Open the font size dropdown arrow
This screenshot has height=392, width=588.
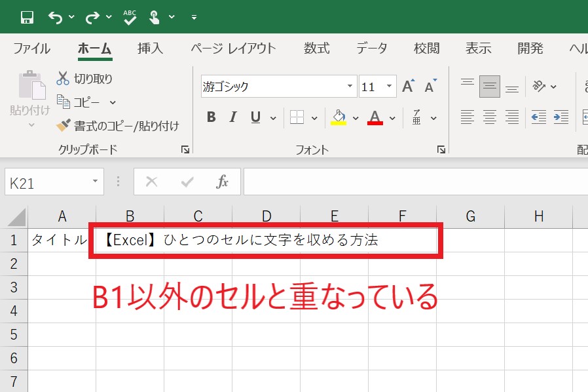390,87
